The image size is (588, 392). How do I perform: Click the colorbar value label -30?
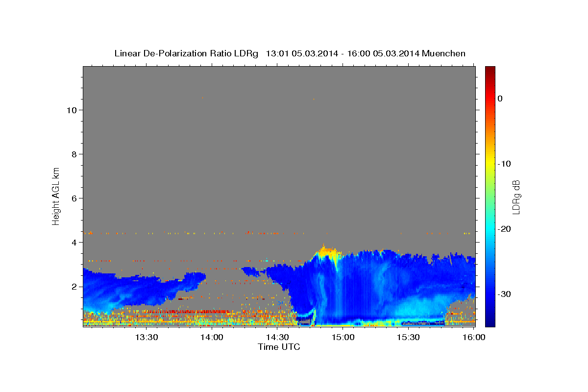coord(504,294)
